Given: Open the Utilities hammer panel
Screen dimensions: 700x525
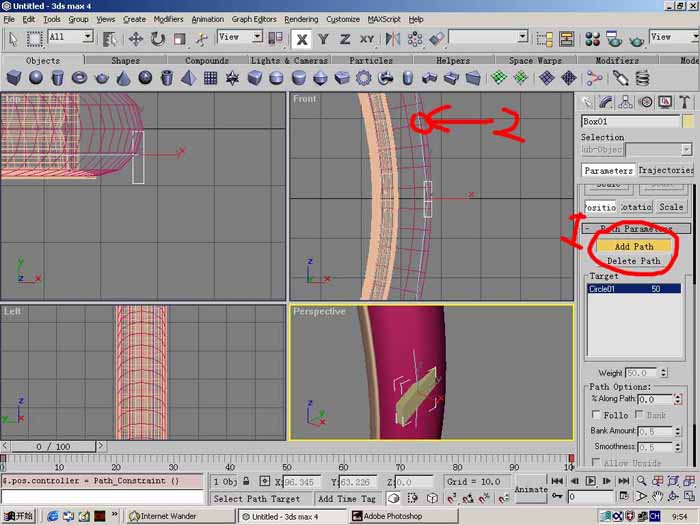Looking at the screenshot, I should pyautogui.click(x=684, y=102).
